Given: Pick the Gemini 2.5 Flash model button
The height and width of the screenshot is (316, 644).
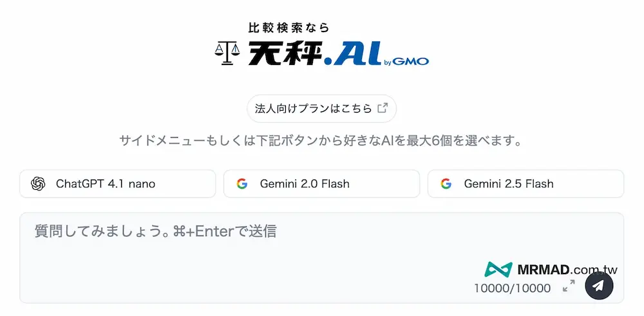Looking at the screenshot, I should 526,184.
